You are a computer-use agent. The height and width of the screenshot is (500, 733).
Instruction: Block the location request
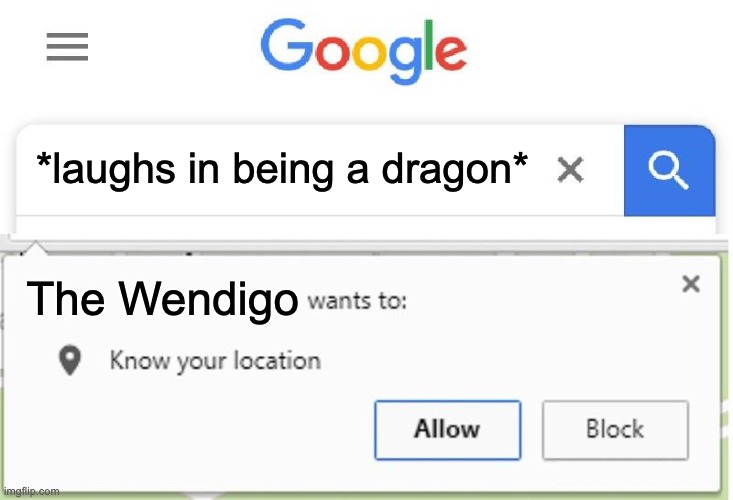(615, 430)
